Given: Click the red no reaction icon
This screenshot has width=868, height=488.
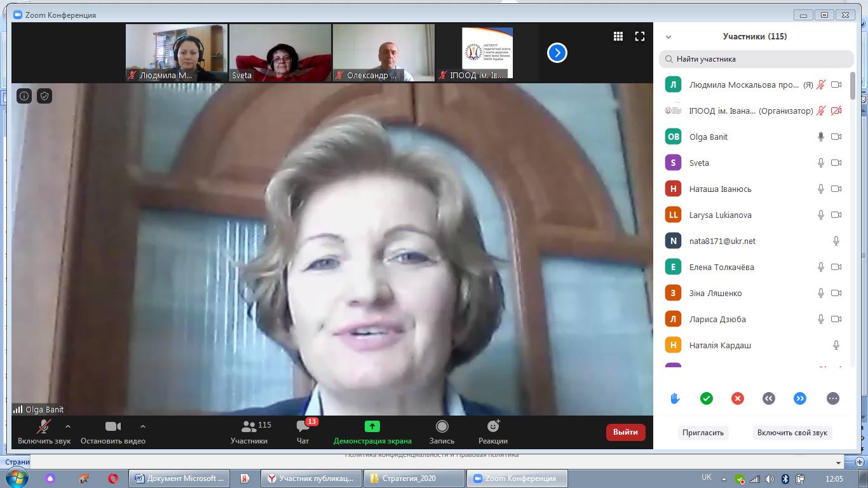Looking at the screenshot, I should (738, 398).
